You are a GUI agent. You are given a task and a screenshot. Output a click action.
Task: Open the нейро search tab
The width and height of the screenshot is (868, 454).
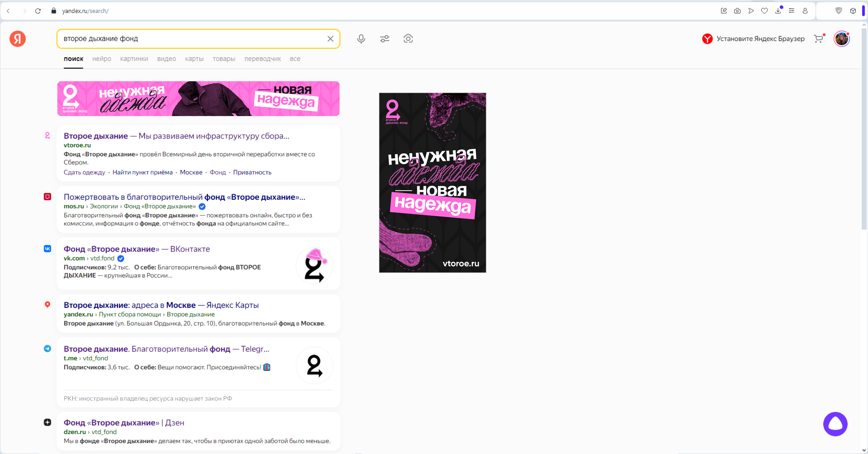pos(101,59)
